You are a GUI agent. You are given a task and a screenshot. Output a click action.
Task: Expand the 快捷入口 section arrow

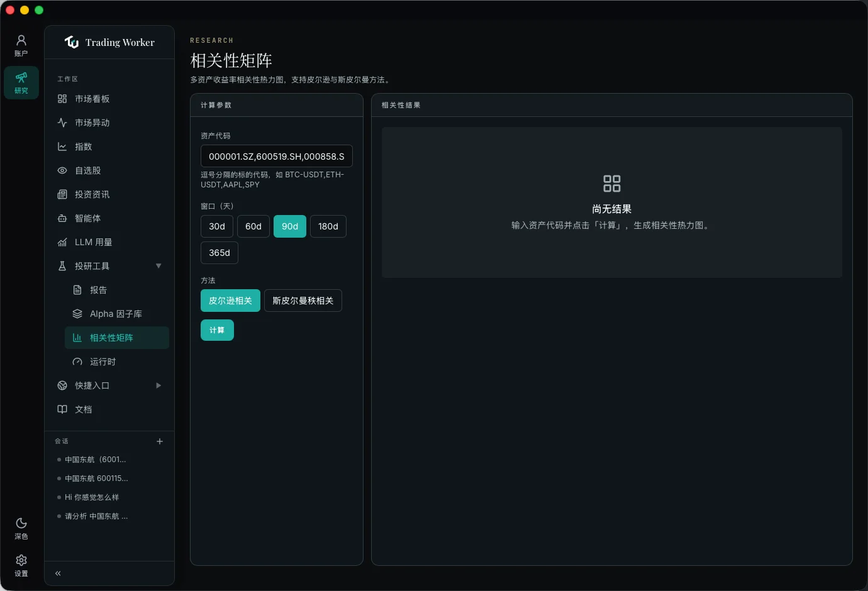[159, 385]
